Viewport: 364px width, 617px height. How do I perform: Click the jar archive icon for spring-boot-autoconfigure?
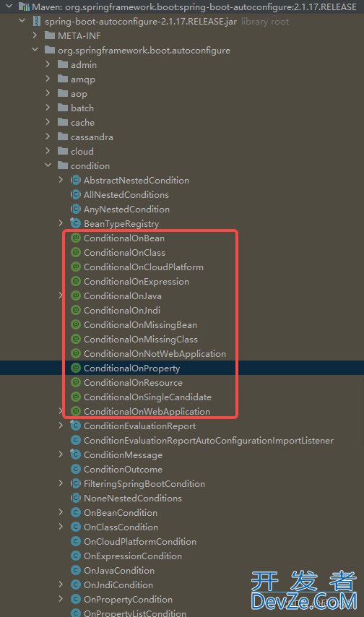pyautogui.click(x=37, y=21)
